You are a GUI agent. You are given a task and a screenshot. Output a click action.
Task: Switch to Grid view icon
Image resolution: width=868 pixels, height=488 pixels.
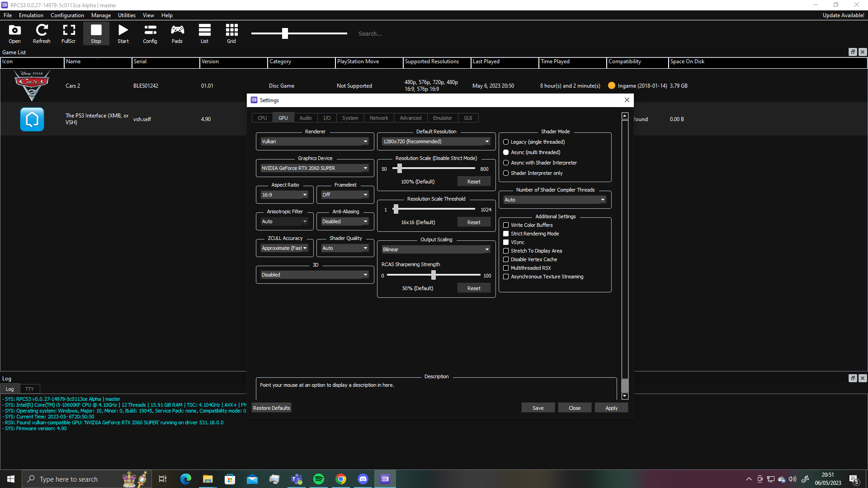pyautogui.click(x=231, y=33)
